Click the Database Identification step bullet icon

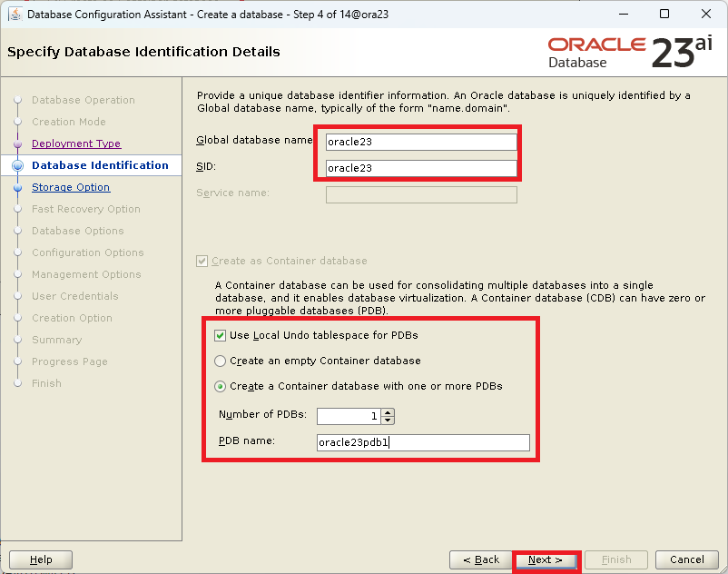tap(17, 165)
